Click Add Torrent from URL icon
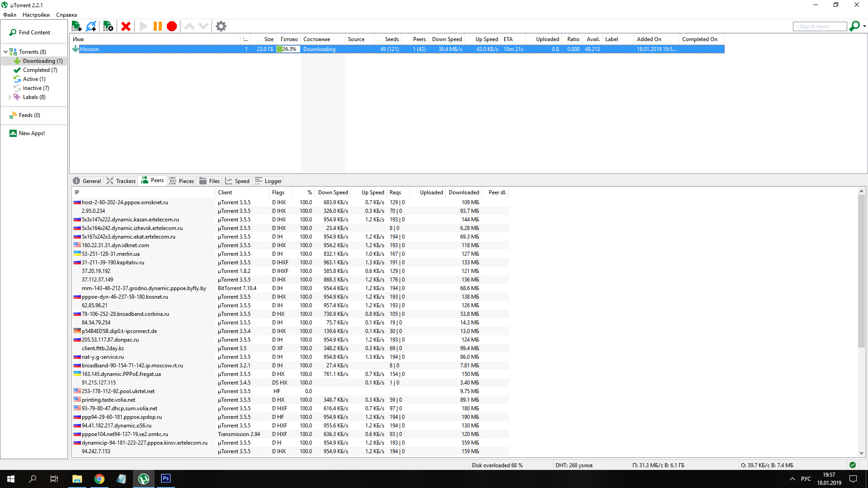This screenshot has width=868, height=488. pos(91,26)
